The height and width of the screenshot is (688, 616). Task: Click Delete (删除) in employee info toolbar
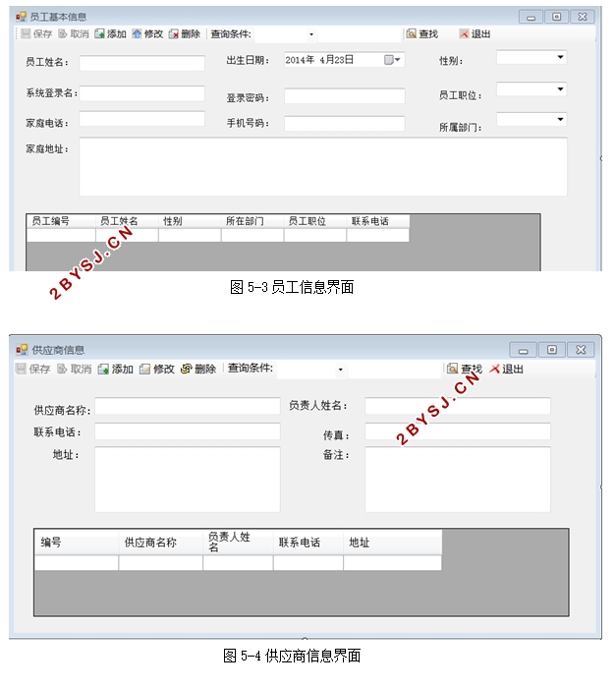185,33
